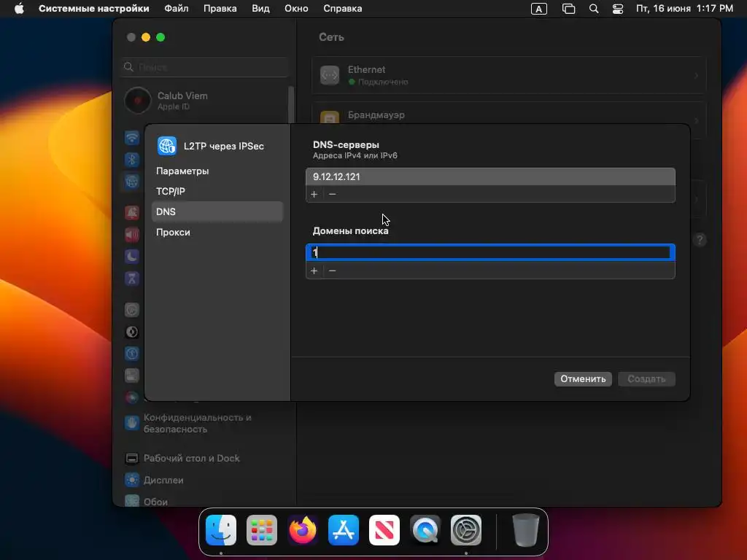Viewport: 747px width, 560px height.
Task: Open the Appearance sidebar icon
Action: pyautogui.click(x=132, y=332)
